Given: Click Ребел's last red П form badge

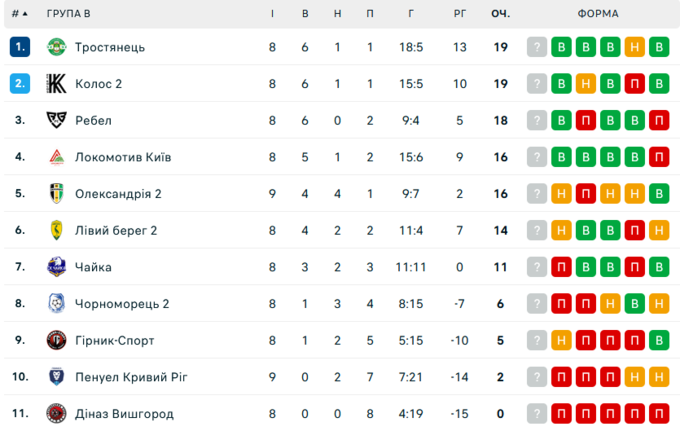Looking at the screenshot, I should click(658, 120).
